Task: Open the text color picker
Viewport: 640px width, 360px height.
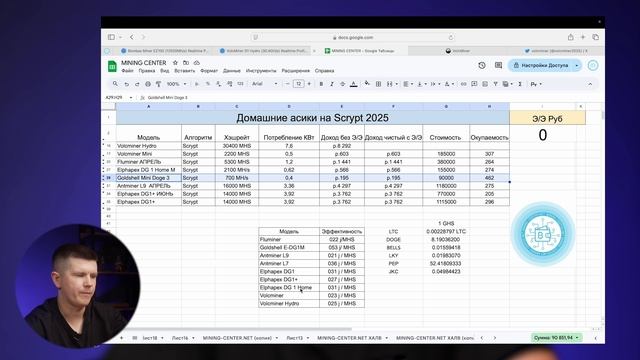Action: coord(353,84)
